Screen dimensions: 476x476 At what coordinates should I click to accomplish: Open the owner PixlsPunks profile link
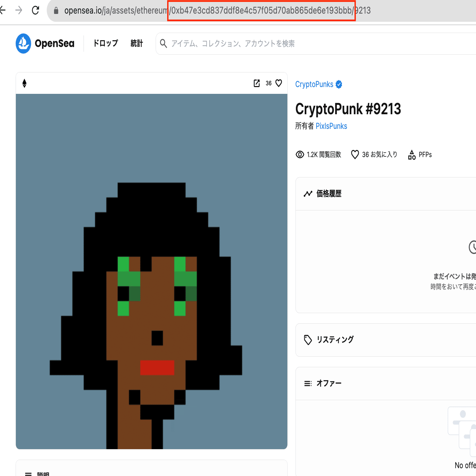[331, 126]
